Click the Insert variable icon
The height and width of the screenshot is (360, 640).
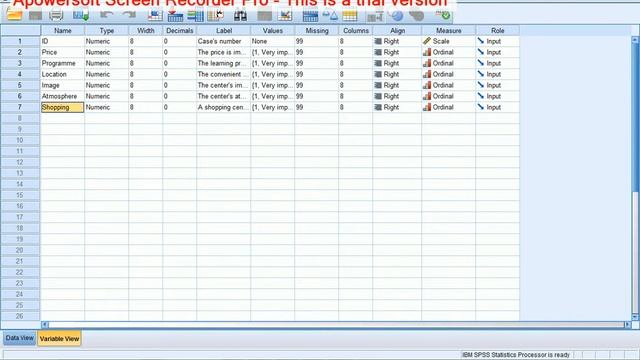(x=285, y=16)
